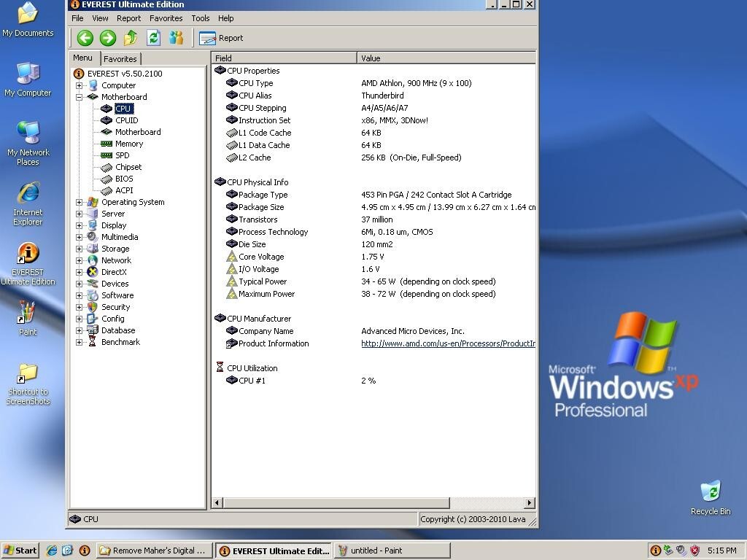Open the Report menu
Image resolution: width=747 pixels, height=560 pixels.
128,18
